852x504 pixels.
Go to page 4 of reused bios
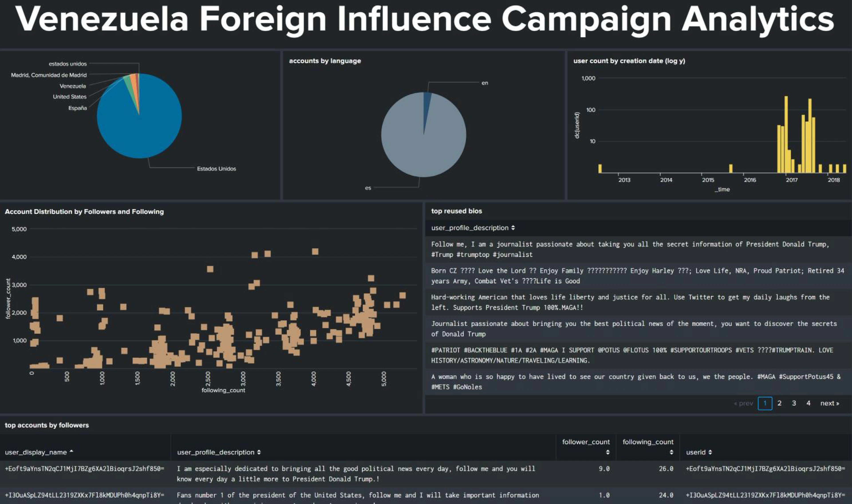tap(808, 403)
